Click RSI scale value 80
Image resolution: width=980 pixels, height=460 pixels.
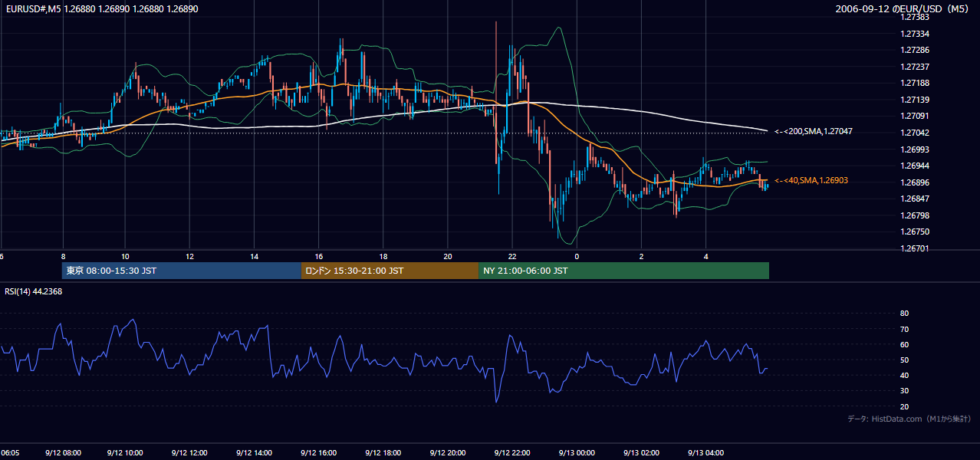[904, 314]
